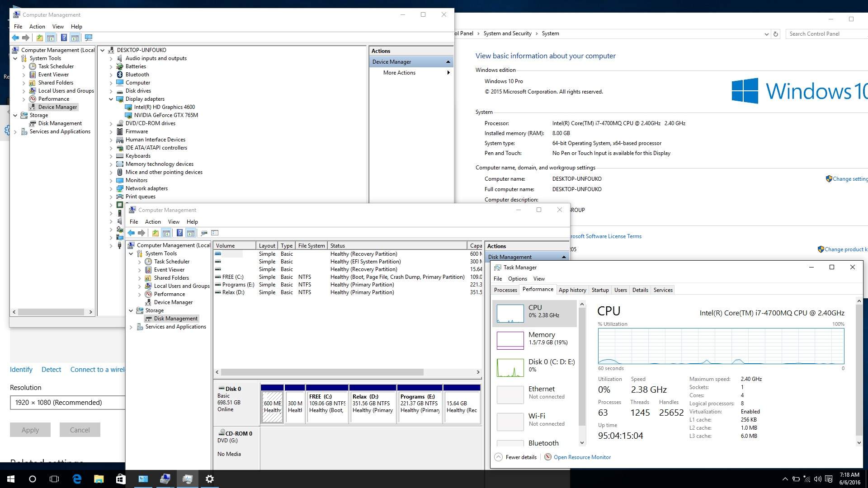Launch Microsoft Edge from taskbar

(x=77, y=479)
